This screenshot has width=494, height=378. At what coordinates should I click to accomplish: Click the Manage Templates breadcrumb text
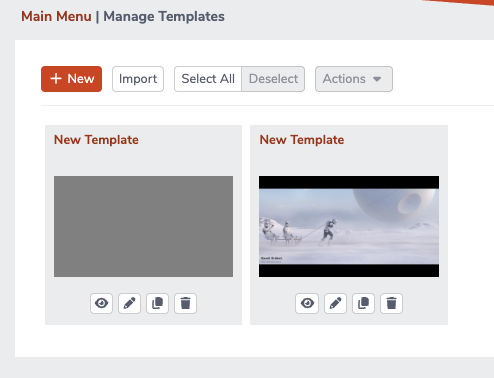tap(164, 16)
